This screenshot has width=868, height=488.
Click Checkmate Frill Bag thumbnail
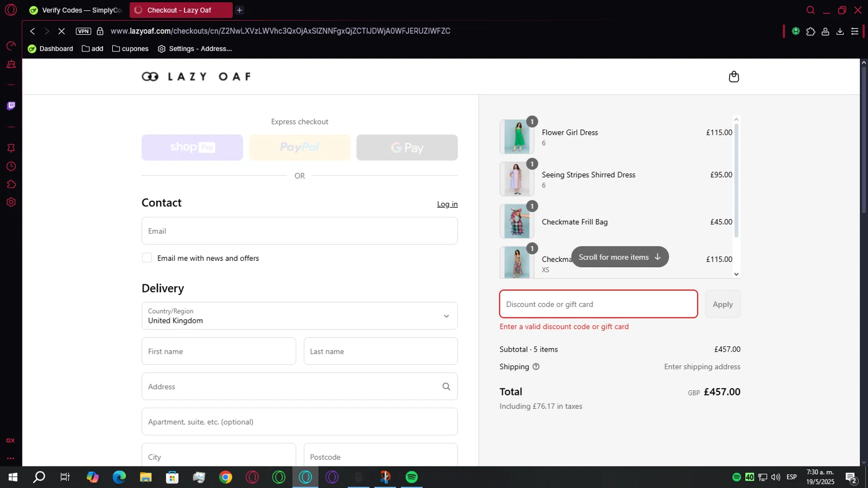517,221
